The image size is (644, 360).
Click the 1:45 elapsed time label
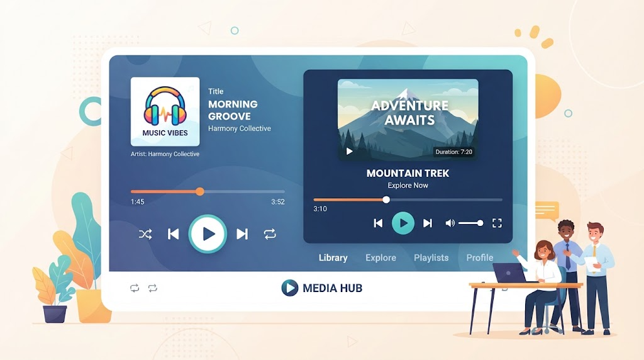[137, 202]
